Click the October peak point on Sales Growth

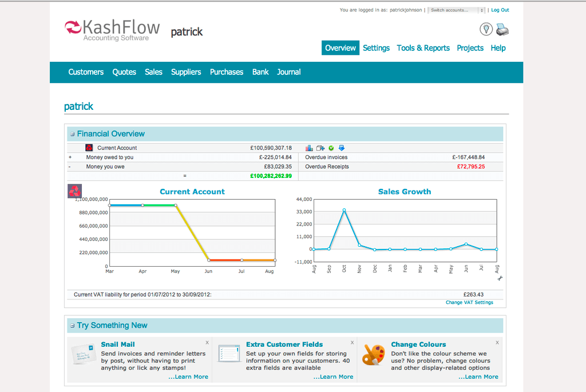345,210
